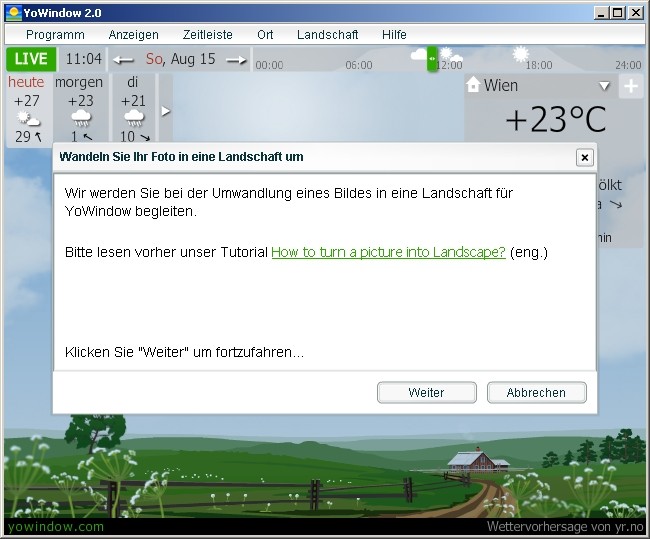Click the next day right arrow
Viewport: 650px width, 539px height.
click(236, 60)
